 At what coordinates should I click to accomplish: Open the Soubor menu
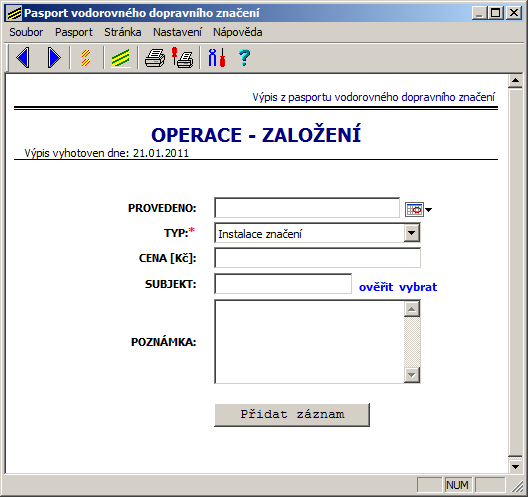[x=26, y=32]
